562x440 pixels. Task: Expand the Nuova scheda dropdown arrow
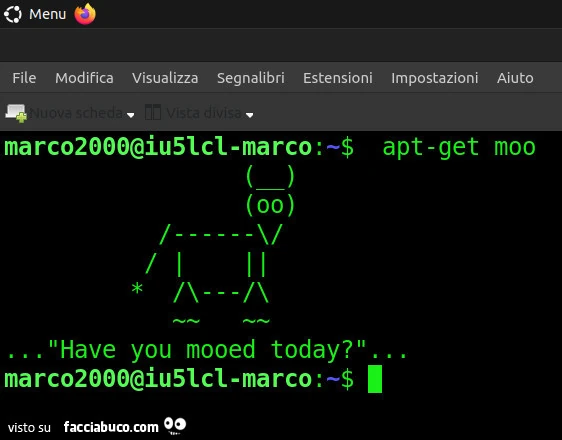(x=131, y=115)
